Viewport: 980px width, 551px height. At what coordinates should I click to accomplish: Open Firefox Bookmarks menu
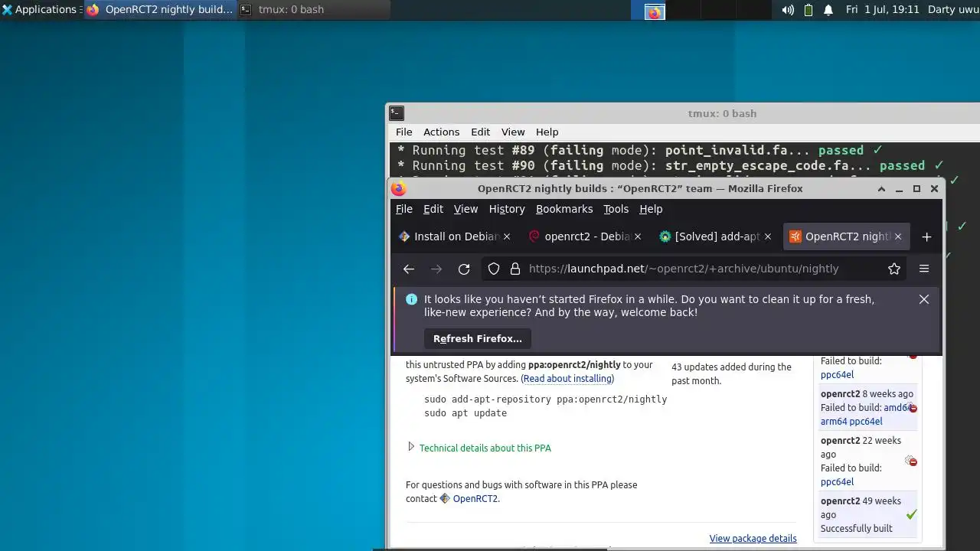(x=564, y=209)
